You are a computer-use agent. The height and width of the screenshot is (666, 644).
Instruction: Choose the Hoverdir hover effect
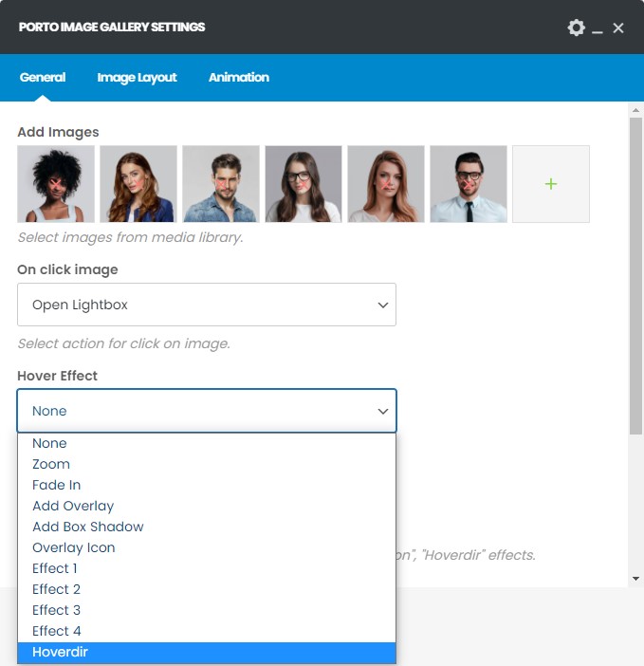207,652
